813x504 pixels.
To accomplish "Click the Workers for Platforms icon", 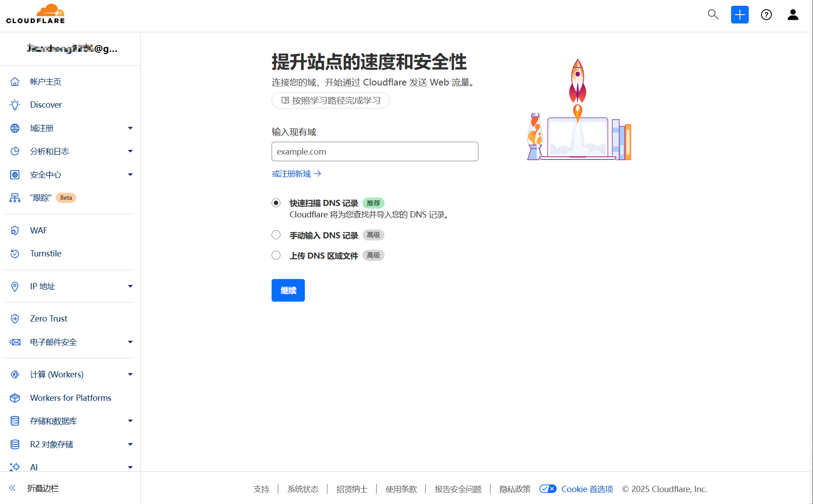I will coord(15,398).
